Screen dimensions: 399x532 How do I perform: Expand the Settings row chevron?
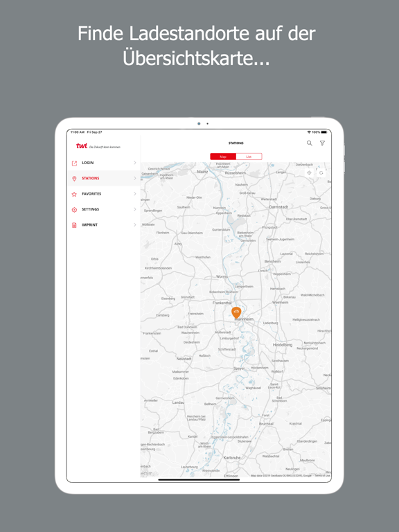coord(134,209)
